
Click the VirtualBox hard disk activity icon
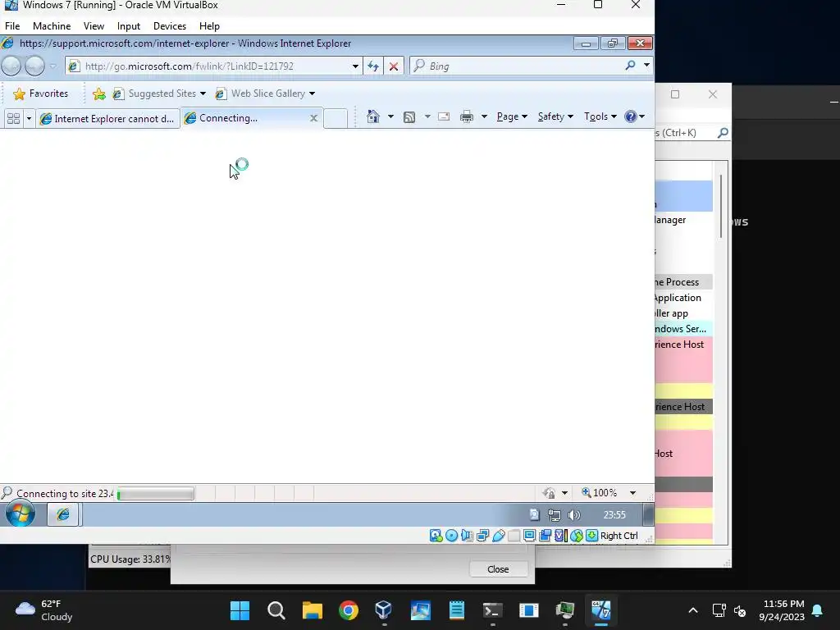click(x=436, y=536)
